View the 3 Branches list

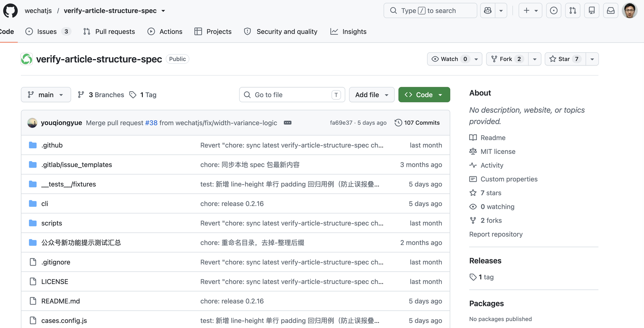pyautogui.click(x=101, y=95)
